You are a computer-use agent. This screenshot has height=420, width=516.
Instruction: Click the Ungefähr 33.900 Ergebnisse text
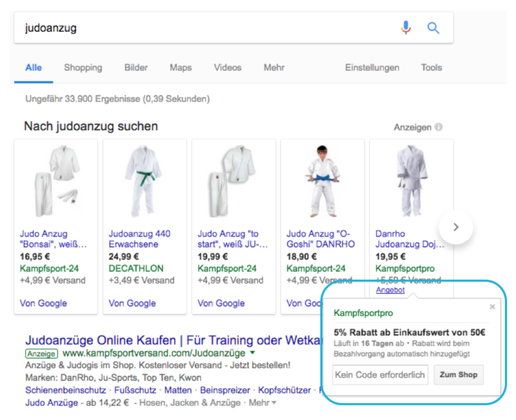pos(117,99)
